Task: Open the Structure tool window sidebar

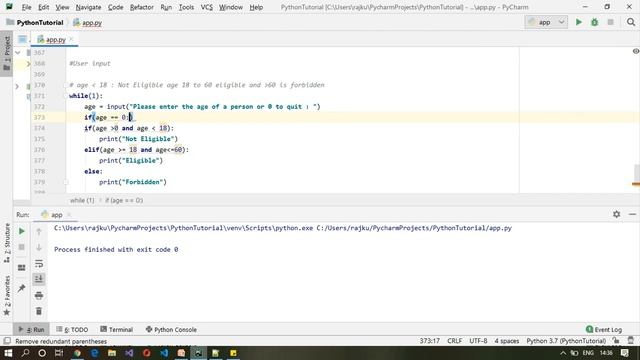Action: (x=7, y=243)
